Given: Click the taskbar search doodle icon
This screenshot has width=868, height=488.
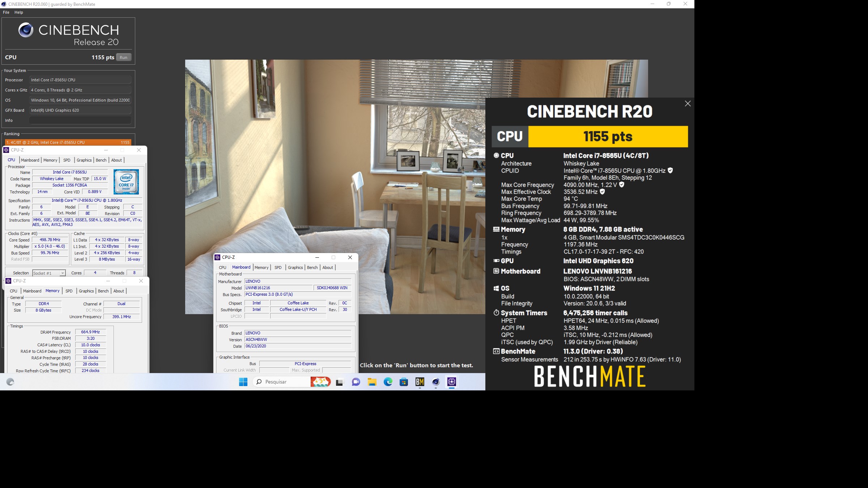Looking at the screenshot, I should click(320, 382).
